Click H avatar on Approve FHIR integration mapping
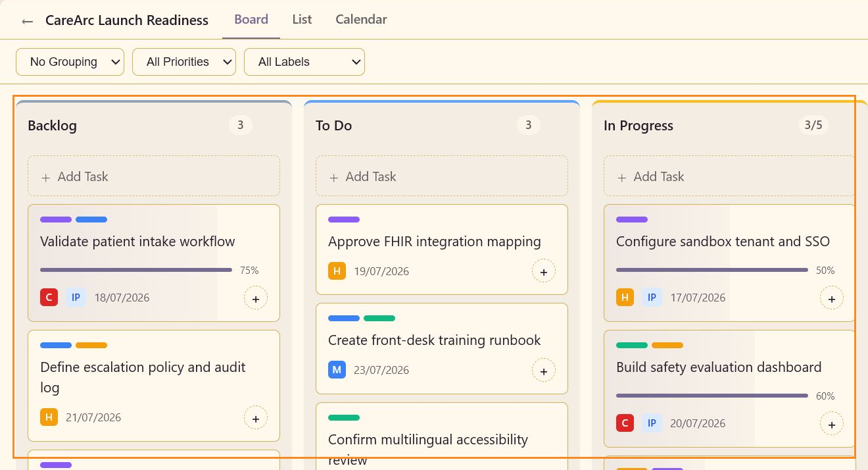 pyautogui.click(x=337, y=271)
